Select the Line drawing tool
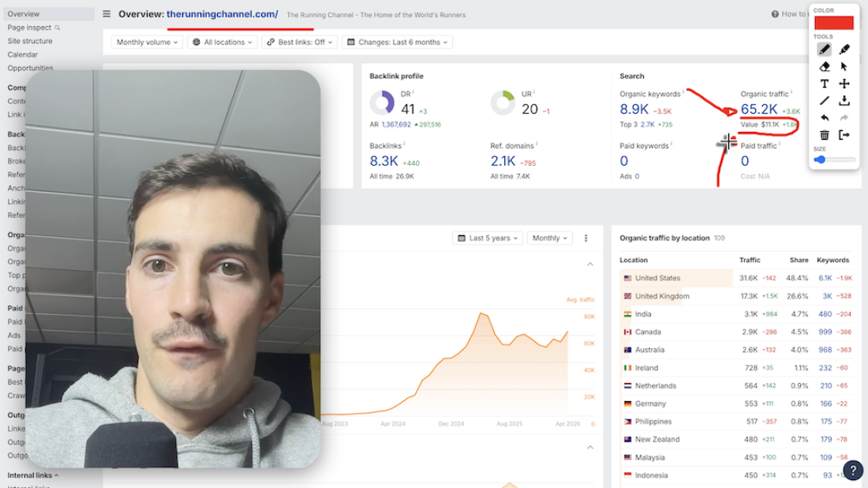Screen dimensions: 868x488 click(x=825, y=99)
